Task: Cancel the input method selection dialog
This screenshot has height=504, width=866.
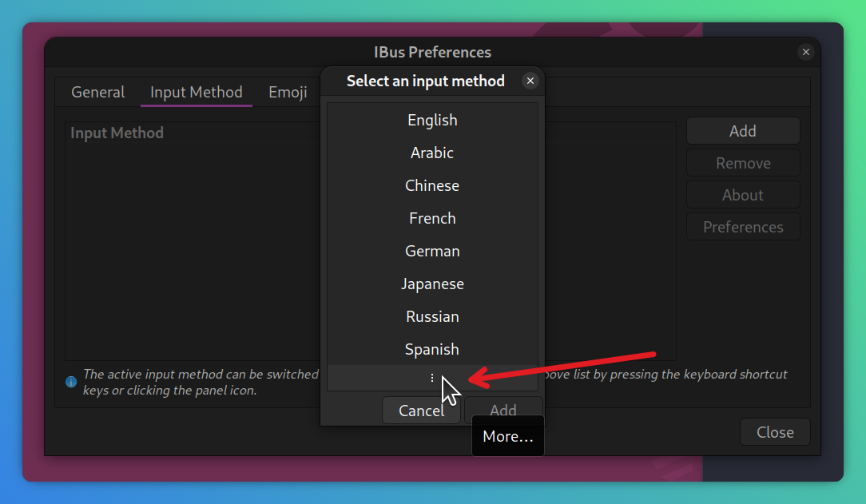Action: 421,411
